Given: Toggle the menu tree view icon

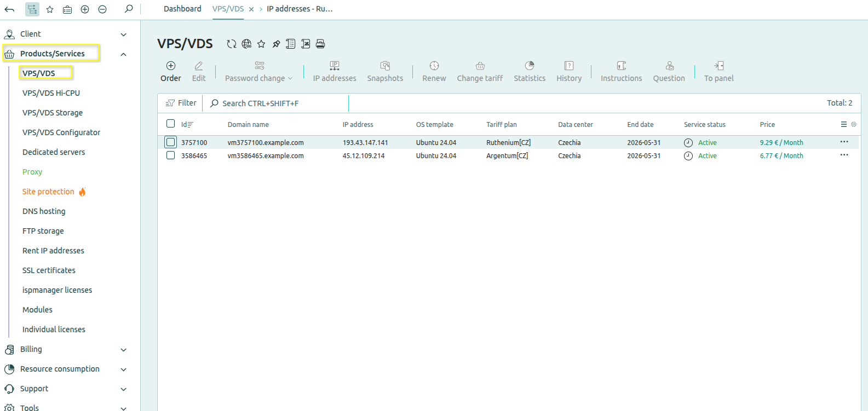Looking at the screenshot, I should click(32, 9).
